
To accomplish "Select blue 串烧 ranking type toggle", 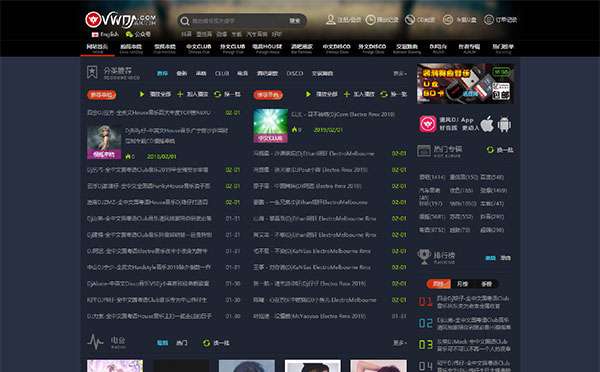I will pos(490,258).
